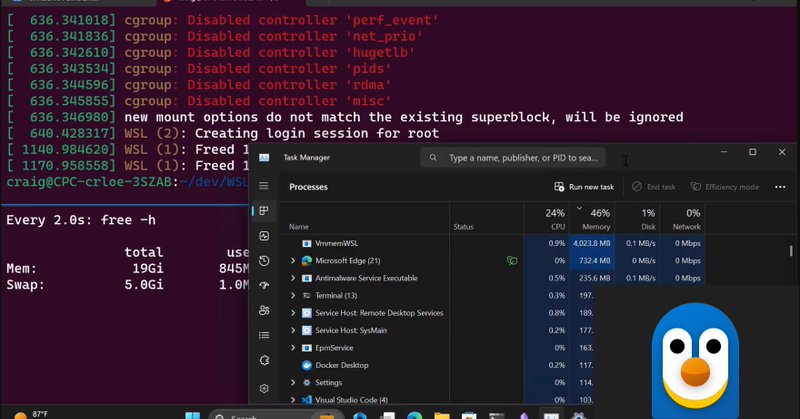Viewport: 800px width, 419px height.
Task: Click the search magnifier icon in Task Manager
Action: [433, 158]
